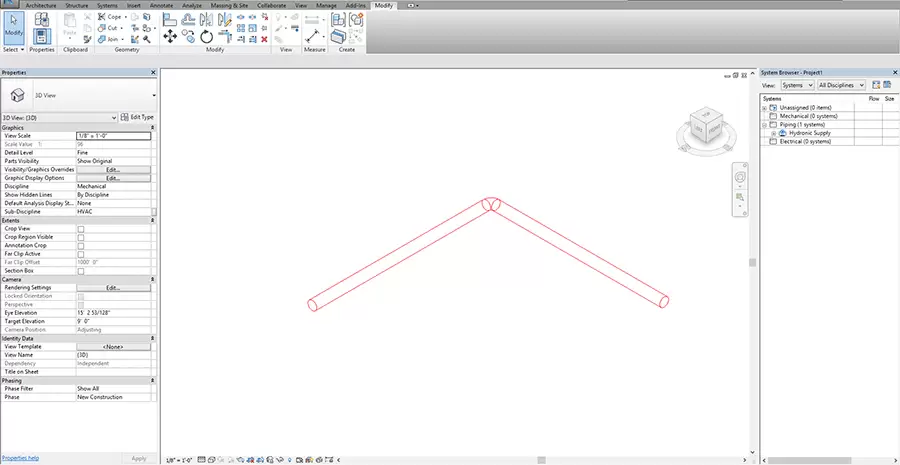Click the horizontal scrollbar under the drawing view
Screen dimensions: 900x465
point(540,460)
